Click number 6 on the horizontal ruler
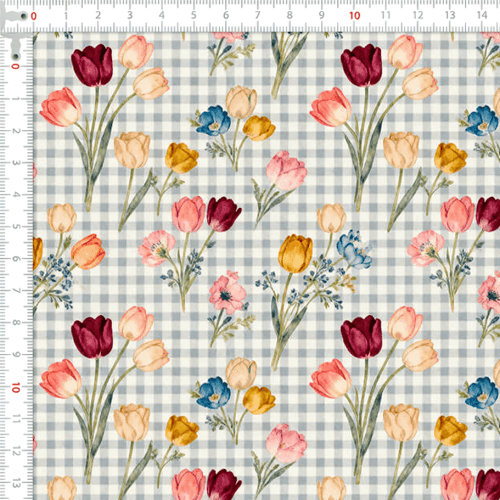The height and width of the screenshot is (500, 500). click(x=226, y=15)
